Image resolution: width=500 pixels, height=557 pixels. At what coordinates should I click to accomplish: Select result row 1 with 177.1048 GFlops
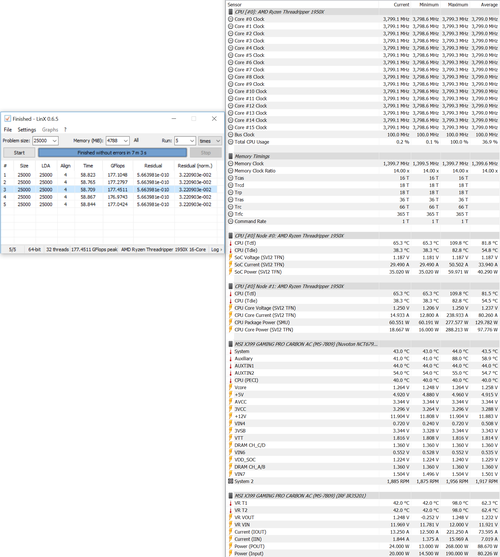[109, 175]
